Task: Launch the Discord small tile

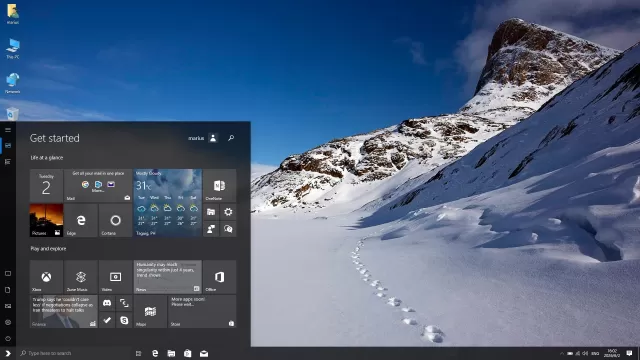Action: tap(107, 303)
